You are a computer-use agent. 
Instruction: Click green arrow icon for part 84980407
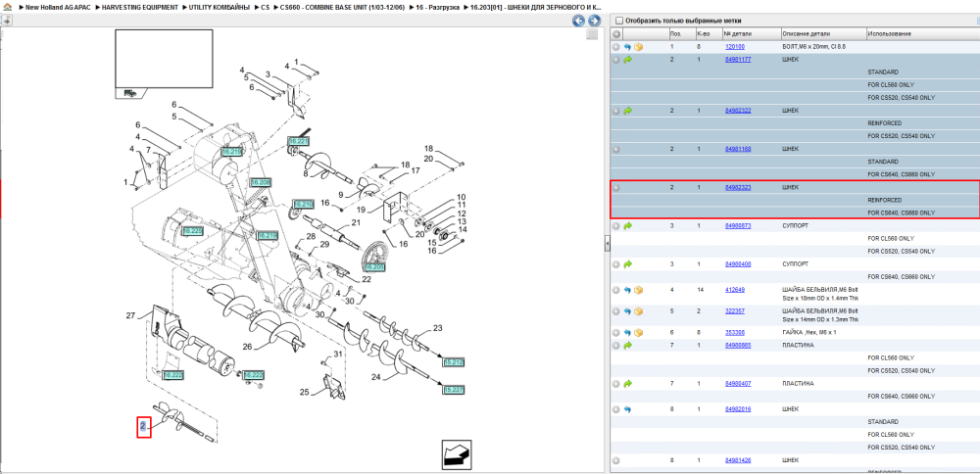[628, 384]
